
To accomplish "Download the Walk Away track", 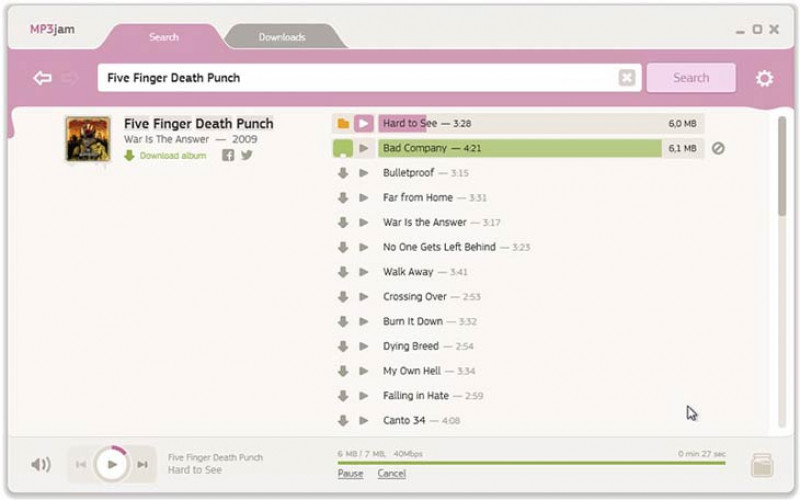I will click(x=343, y=272).
